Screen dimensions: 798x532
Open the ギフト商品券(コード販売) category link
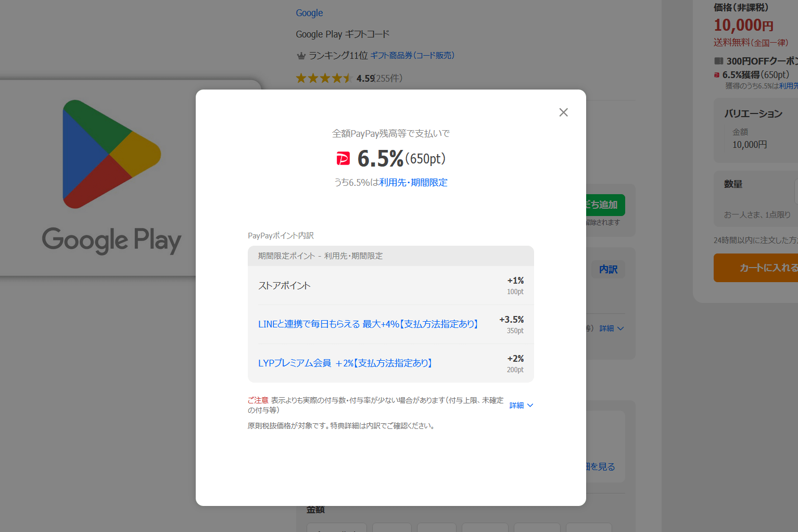pos(412,56)
